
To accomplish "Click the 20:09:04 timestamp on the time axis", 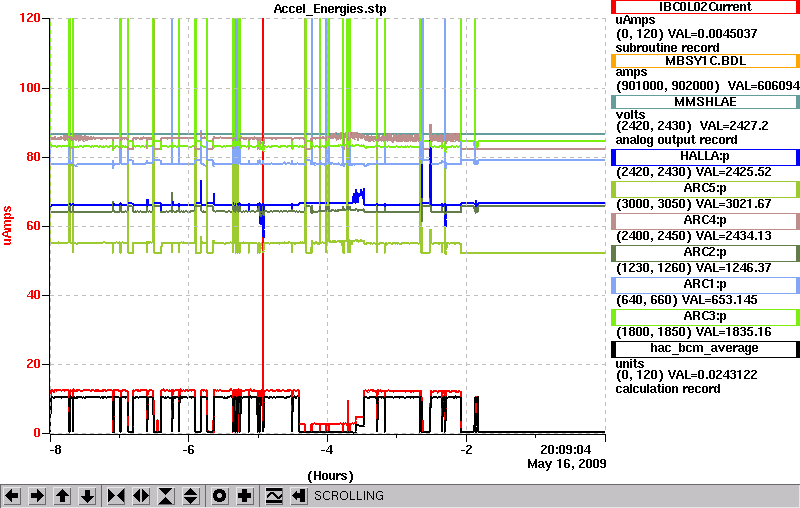I will tap(565, 450).
